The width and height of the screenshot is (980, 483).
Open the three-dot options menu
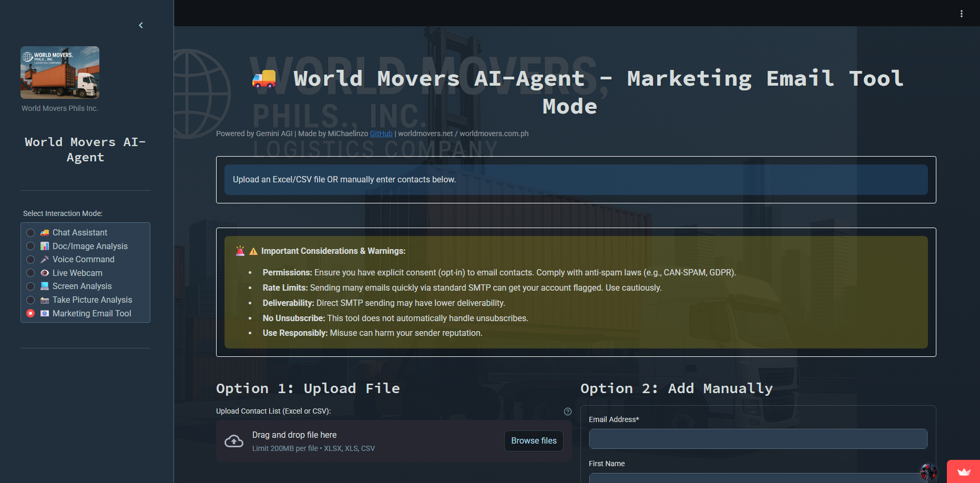pyautogui.click(x=962, y=13)
